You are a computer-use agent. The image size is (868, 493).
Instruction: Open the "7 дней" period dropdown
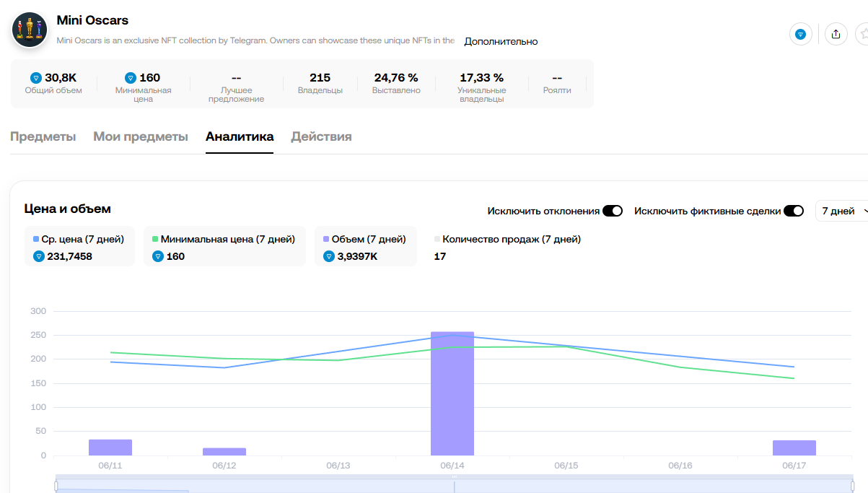click(x=842, y=211)
